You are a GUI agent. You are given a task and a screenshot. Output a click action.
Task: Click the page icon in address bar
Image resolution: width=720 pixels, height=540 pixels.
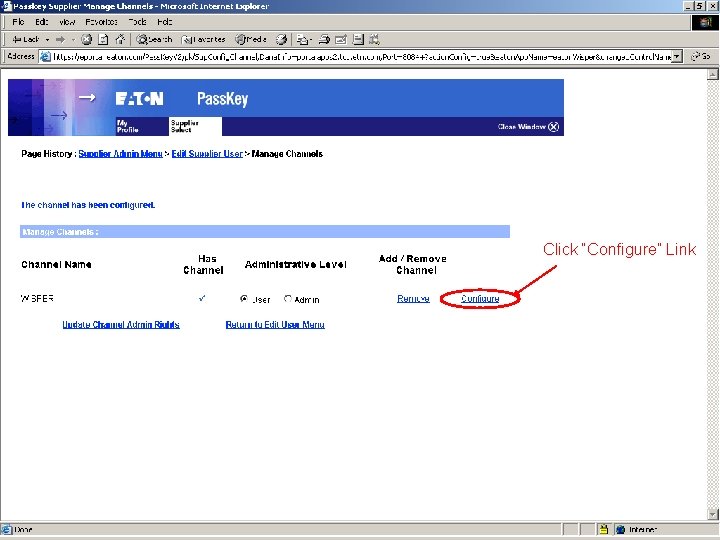(45, 56)
